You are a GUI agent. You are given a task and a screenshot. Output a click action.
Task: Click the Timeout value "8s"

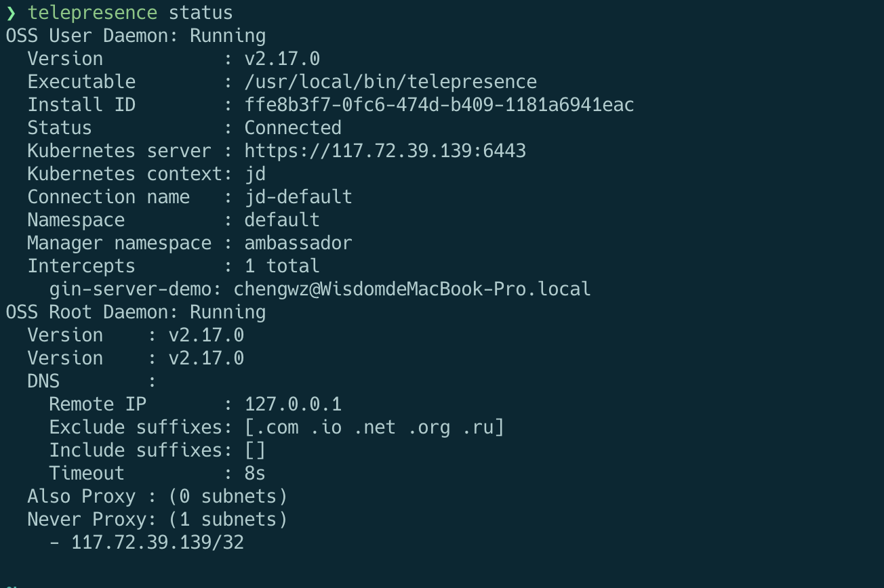(255, 474)
